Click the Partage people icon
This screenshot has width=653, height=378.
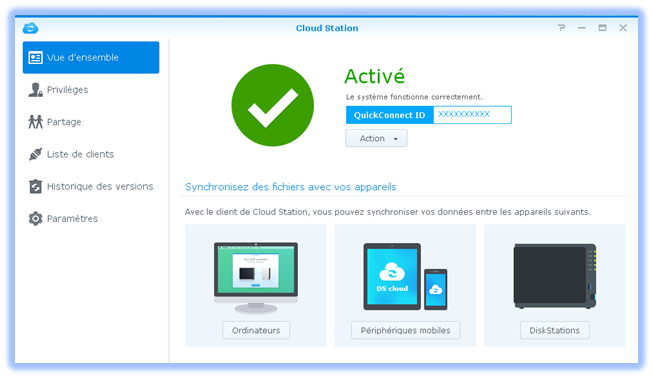tap(35, 122)
